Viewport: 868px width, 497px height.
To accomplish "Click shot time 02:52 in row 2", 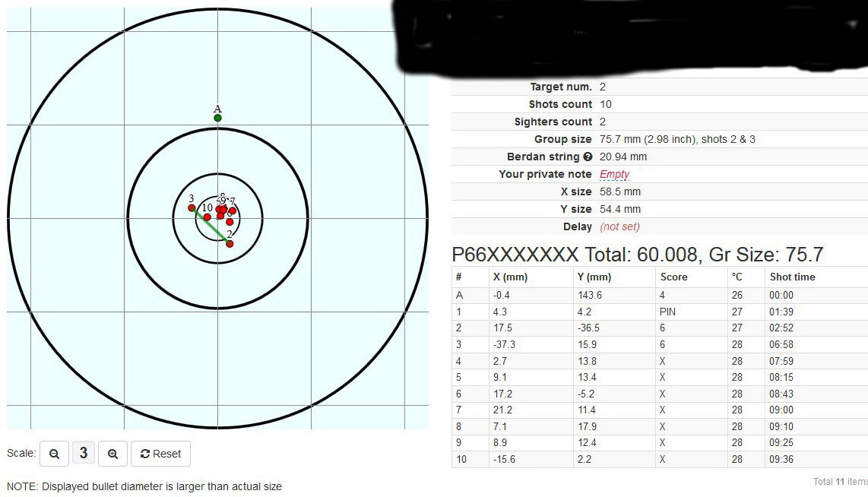I will point(781,328).
